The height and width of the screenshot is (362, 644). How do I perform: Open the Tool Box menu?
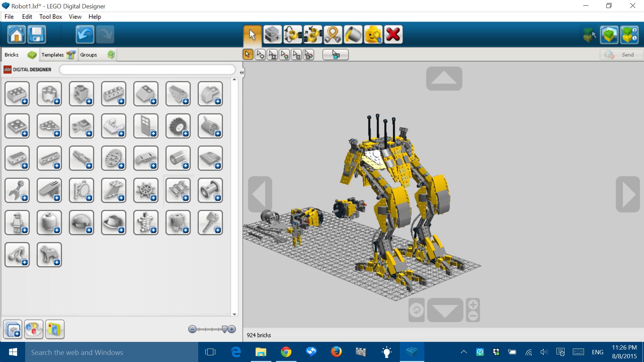click(50, 16)
